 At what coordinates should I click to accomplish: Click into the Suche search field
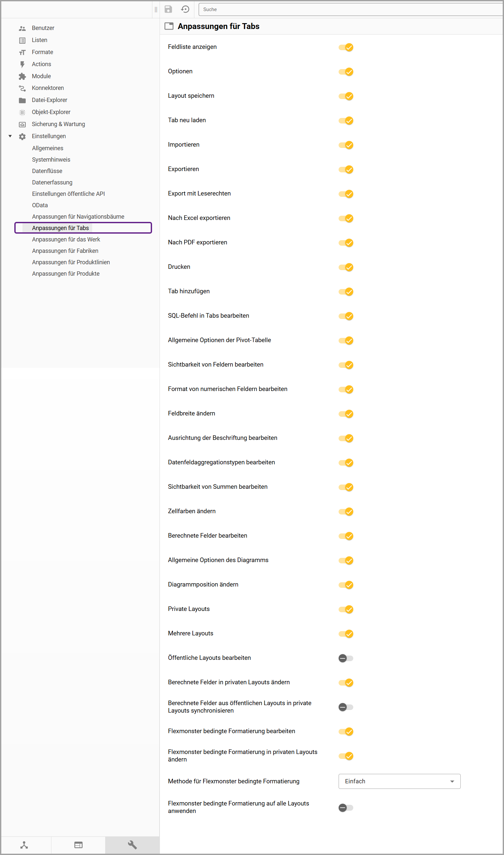tap(350, 9)
